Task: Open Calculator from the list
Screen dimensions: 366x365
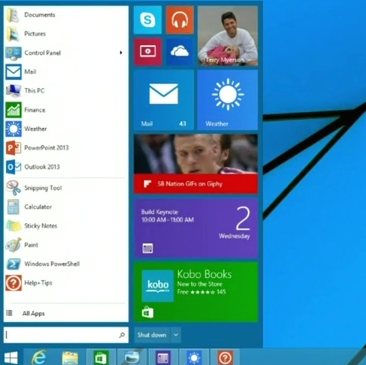Action: [66, 207]
